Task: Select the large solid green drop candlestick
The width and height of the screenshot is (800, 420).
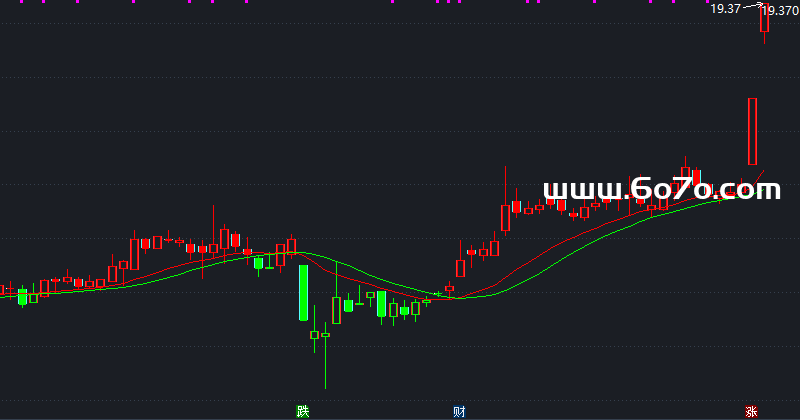Action: [303, 293]
